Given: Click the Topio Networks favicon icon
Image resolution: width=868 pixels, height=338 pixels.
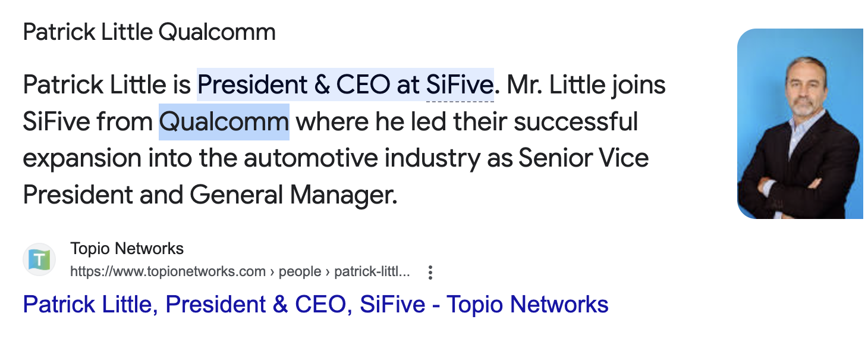Looking at the screenshot, I should (x=39, y=260).
